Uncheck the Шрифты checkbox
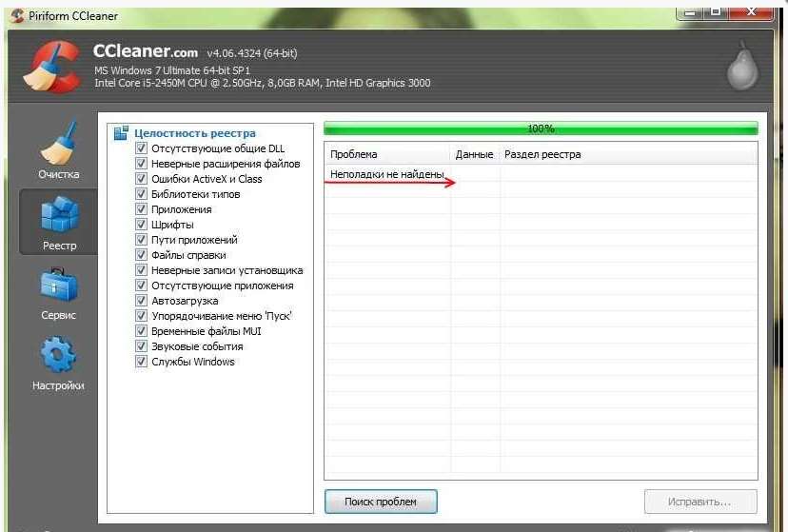This screenshot has height=532, width=788. (141, 225)
